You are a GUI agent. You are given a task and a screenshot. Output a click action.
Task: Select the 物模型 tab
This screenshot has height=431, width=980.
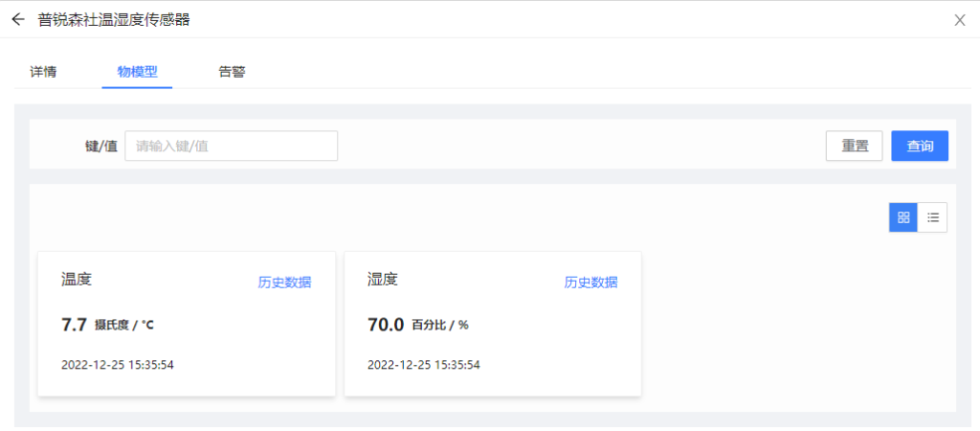(x=137, y=72)
